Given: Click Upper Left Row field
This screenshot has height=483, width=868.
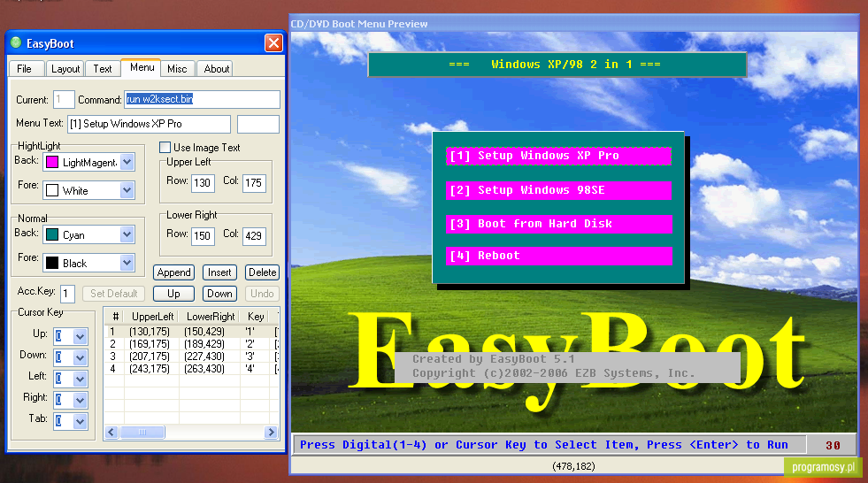Looking at the screenshot, I should [203, 182].
